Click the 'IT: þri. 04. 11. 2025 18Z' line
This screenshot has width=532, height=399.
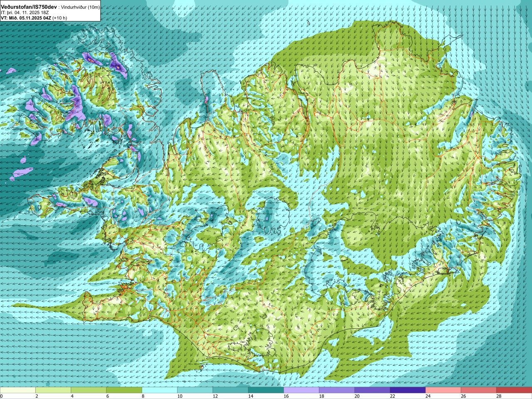tap(25, 13)
